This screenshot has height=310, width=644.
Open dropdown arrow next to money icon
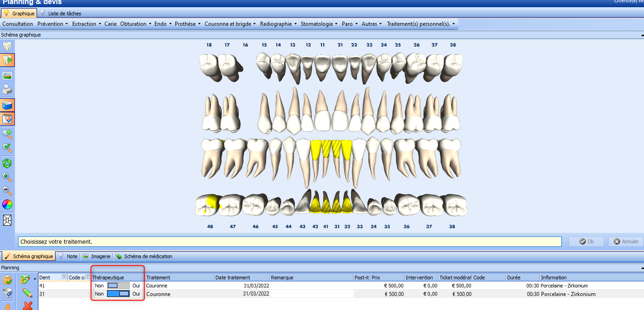(35, 280)
